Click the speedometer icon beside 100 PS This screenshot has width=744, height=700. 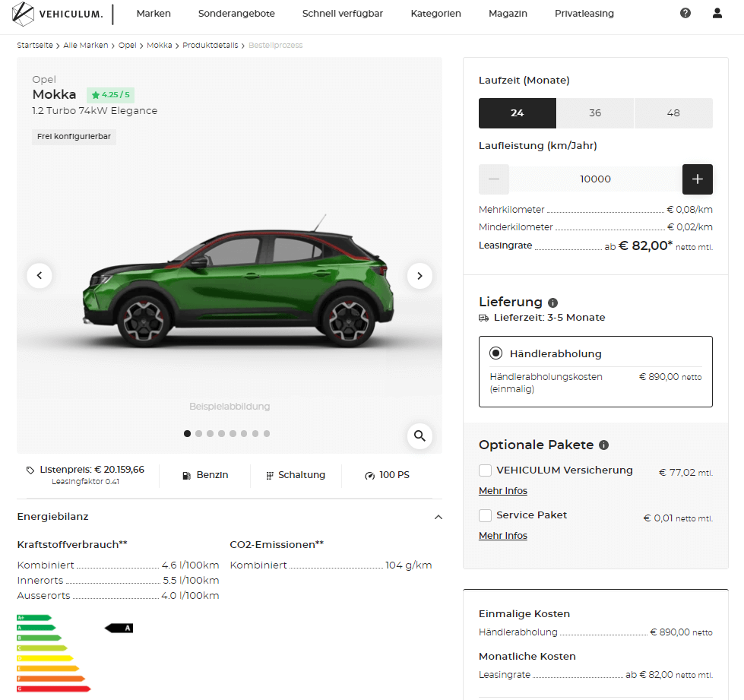point(369,475)
